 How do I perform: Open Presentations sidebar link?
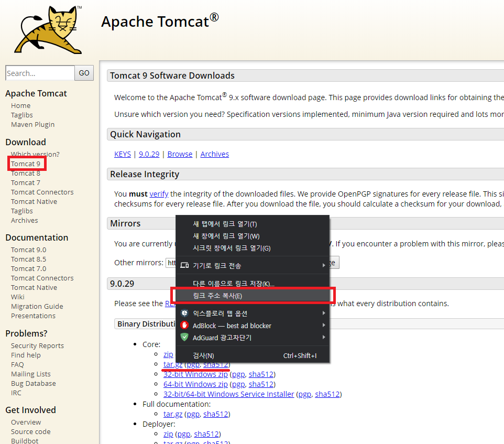[33, 316]
